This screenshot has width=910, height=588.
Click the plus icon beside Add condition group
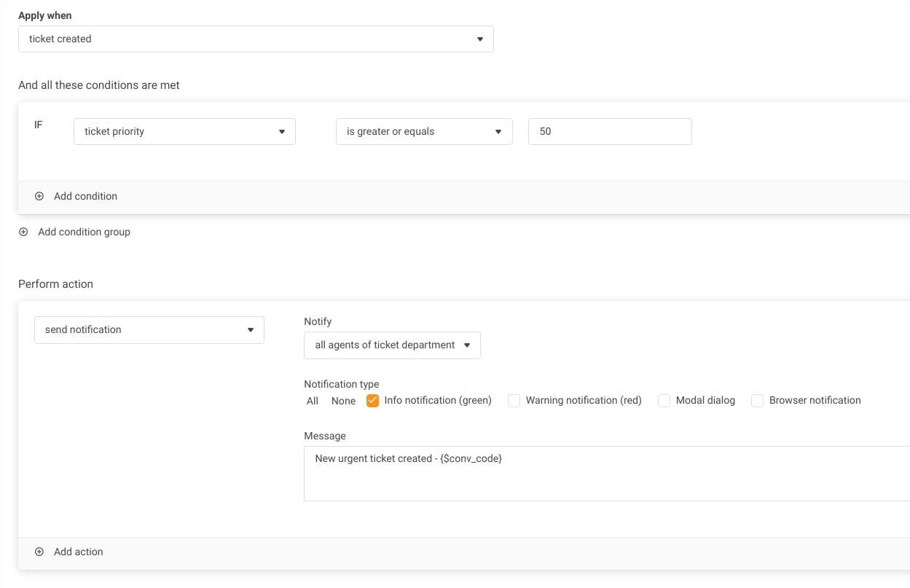[23, 232]
